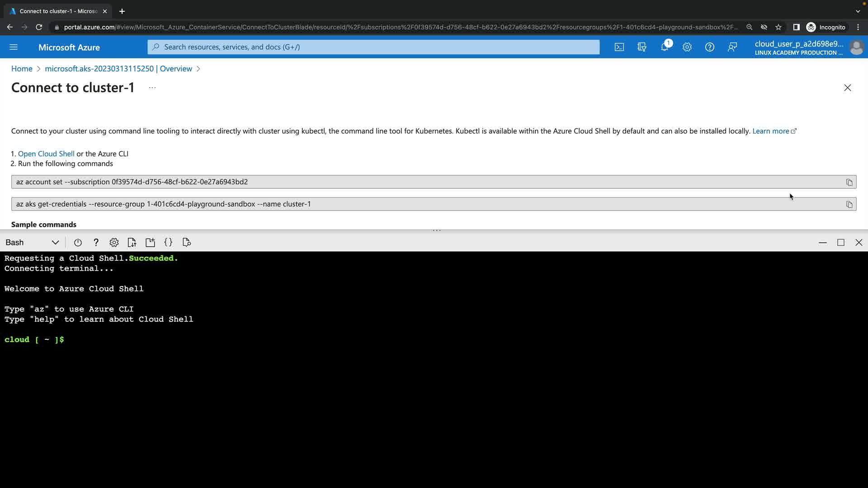Open Cloud Shell from the top bar
Screen dimensions: 868x488
[619, 47]
